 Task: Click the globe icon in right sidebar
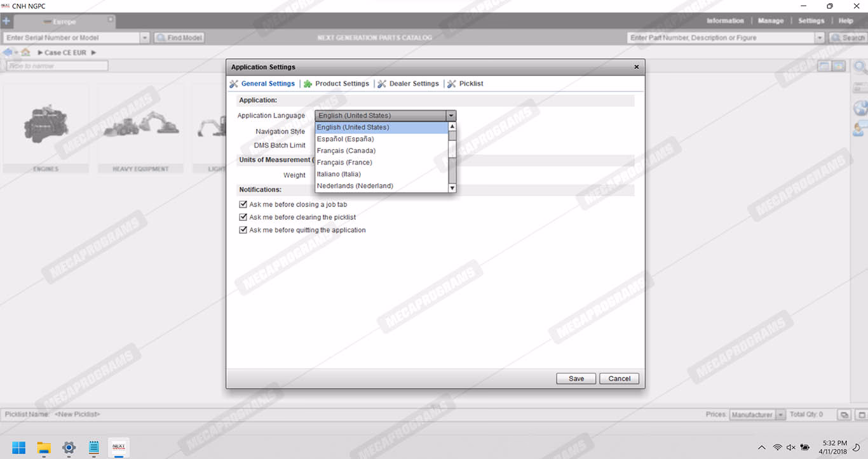[x=860, y=108]
